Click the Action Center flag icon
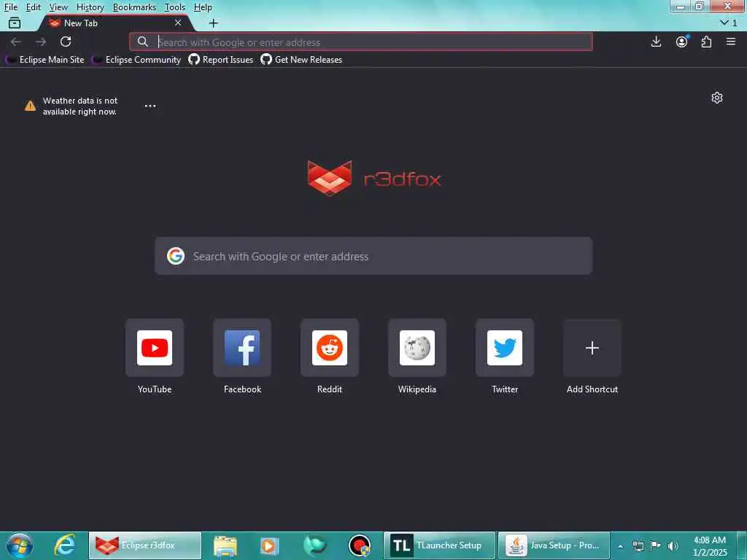 pyautogui.click(x=656, y=546)
